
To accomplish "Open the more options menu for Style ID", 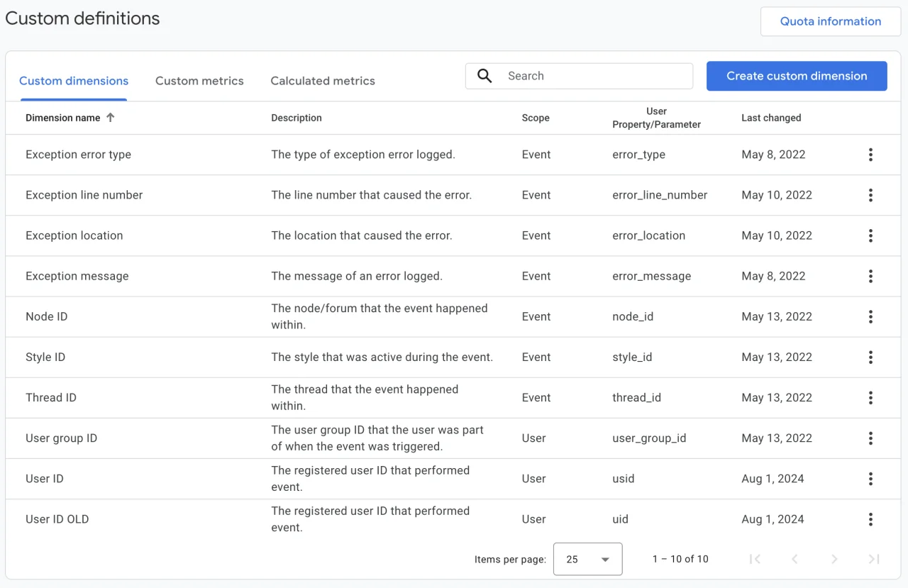I will click(x=870, y=357).
